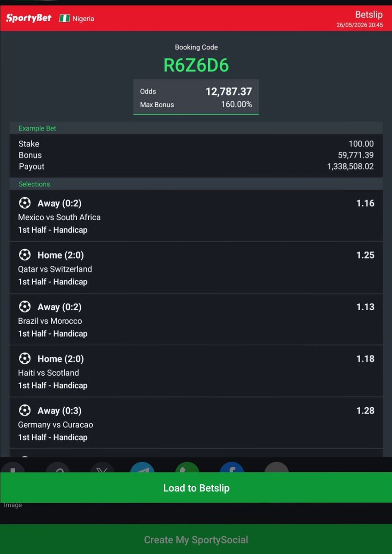Open the Qatar vs Switzerland match
392x554 pixels.
tap(55, 269)
